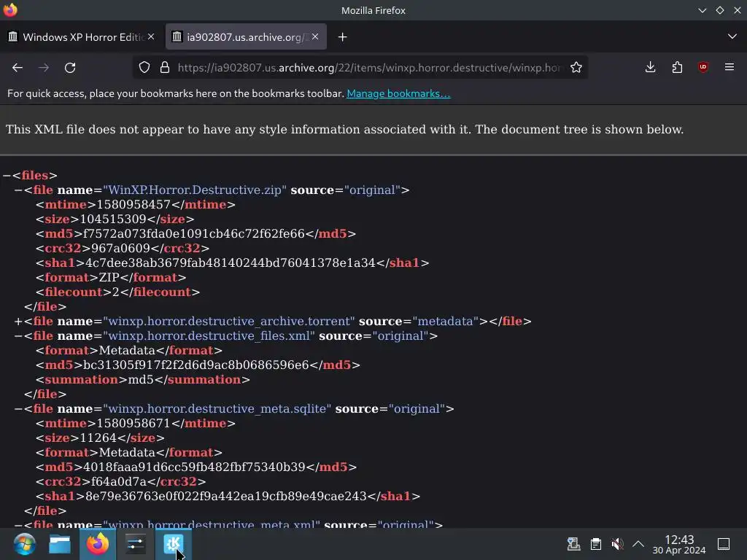Click sha1 value starting 4c7dee38ab

pyautogui.click(x=230, y=262)
